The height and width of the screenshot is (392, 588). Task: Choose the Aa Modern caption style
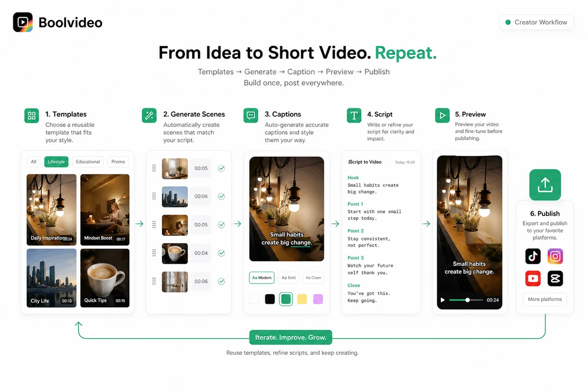262,277
